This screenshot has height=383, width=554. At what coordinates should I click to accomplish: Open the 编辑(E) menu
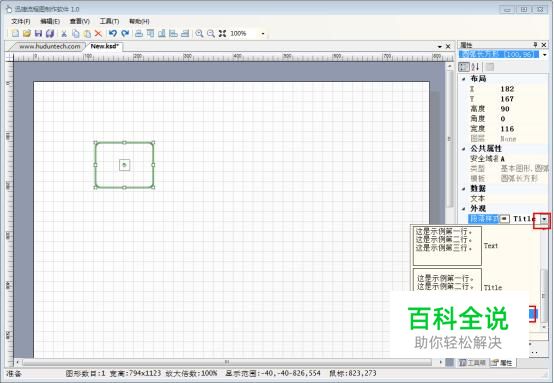[x=50, y=22]
